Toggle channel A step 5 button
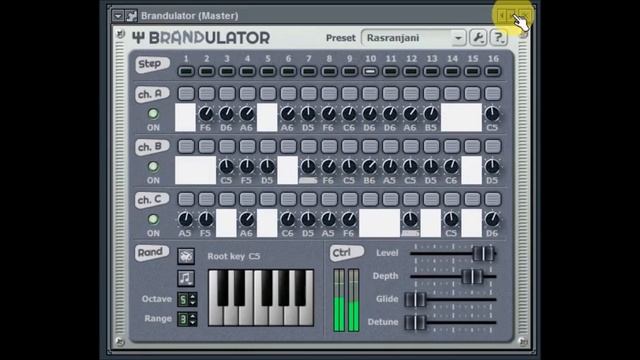This screenshot has width=640, height=360. coord(268,93)
